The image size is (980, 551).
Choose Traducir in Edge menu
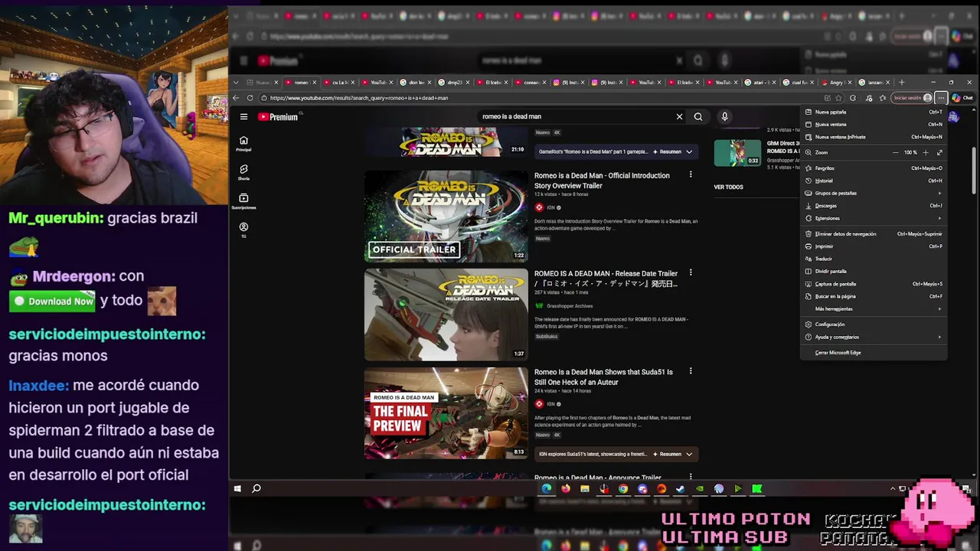[874, 259]
